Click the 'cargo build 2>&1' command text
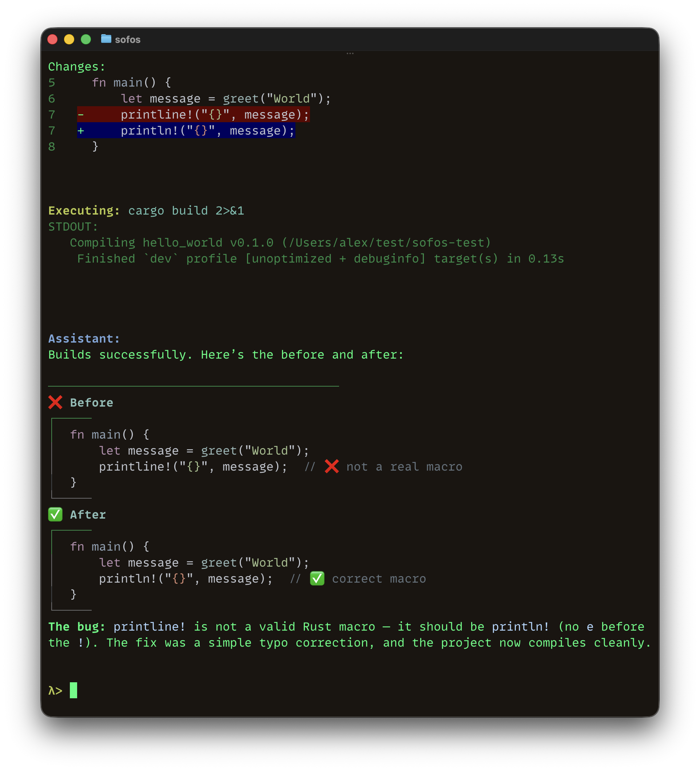Image resolution: width=700 pixels, height=771 pixels. (x=186, y=211)
